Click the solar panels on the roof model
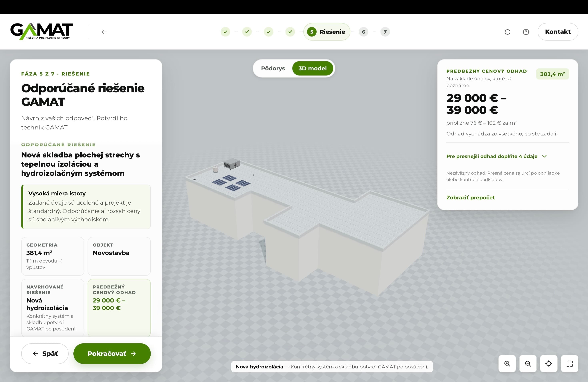The image size is (588, 382). point(231,183)
